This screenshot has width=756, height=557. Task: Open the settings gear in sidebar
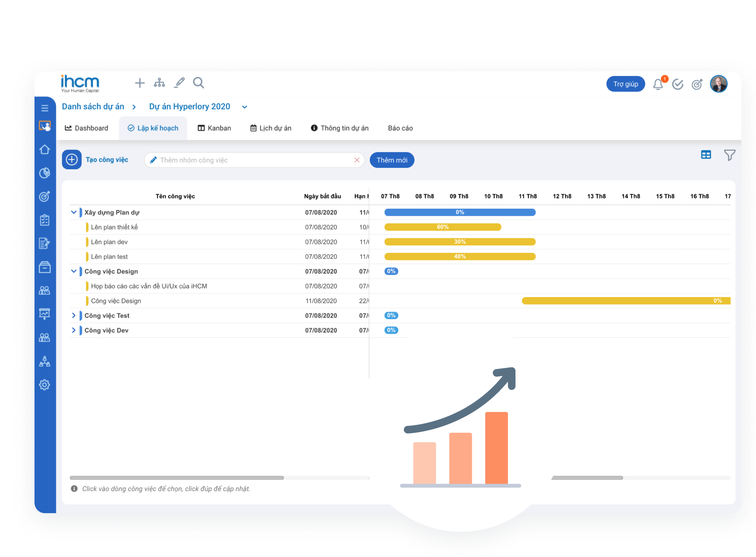pyautogui.click(x=45, y=385)
